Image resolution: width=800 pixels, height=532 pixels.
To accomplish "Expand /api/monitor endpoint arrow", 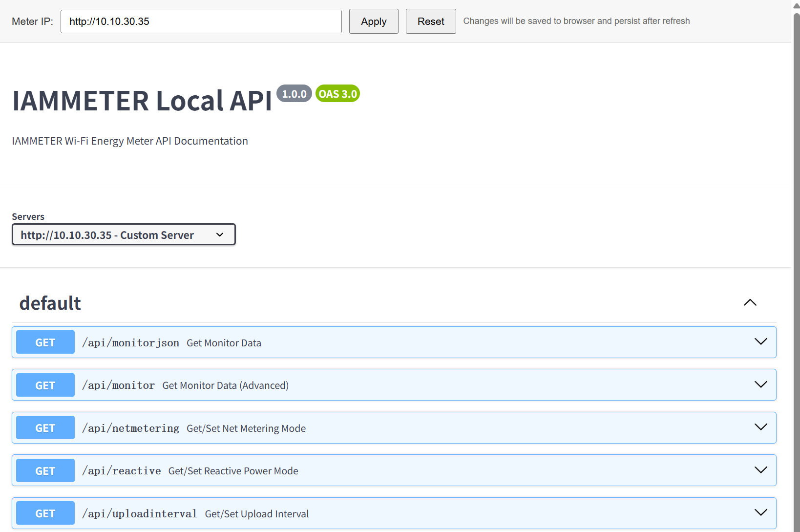I will pyautogui.click(x=760, y=384).
